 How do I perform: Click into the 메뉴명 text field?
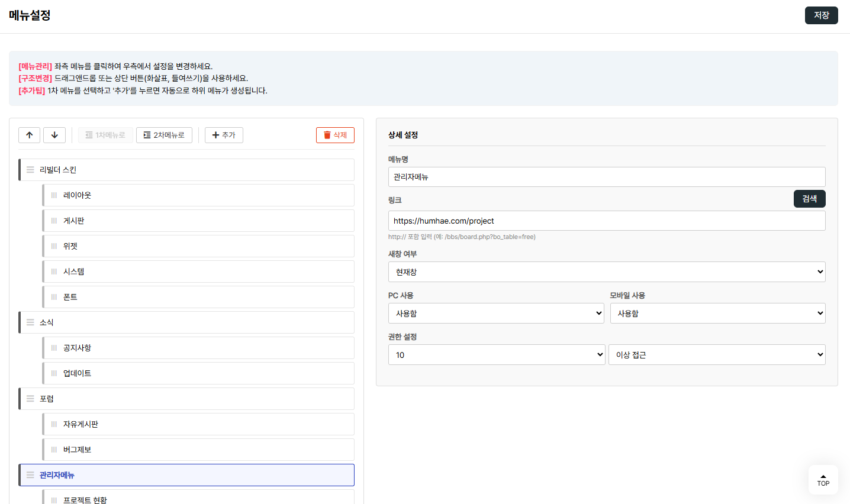pyautogui.click(x=606, y=177)
